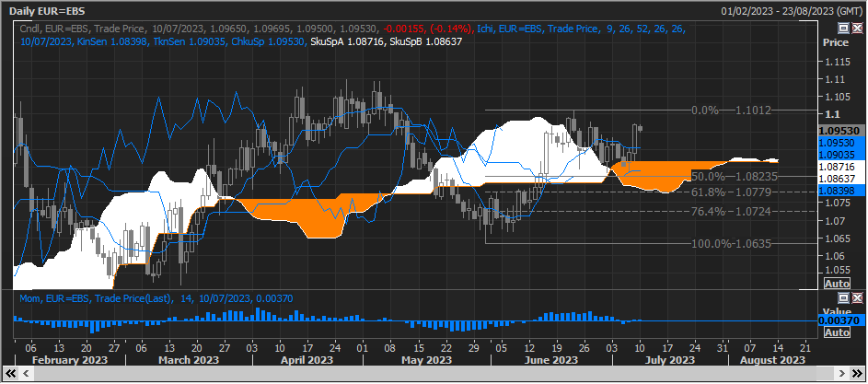This screenshot has height=384, width=868.
Task: Jump to chart end with double-right arrow
Action: 856,373
